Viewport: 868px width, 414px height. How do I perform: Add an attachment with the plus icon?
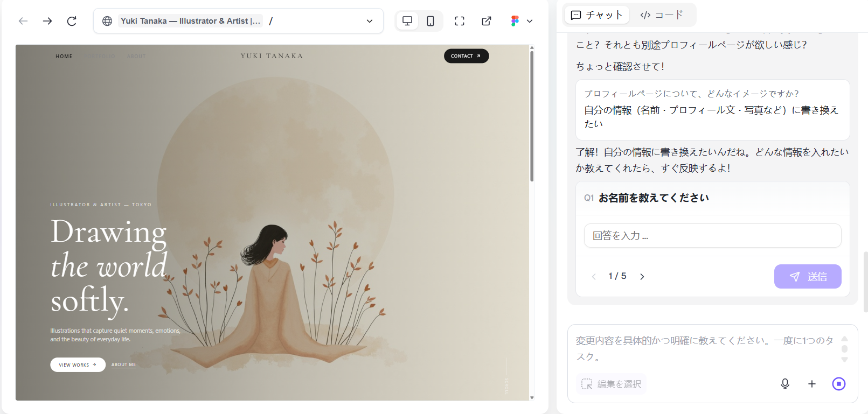point(812,384)
